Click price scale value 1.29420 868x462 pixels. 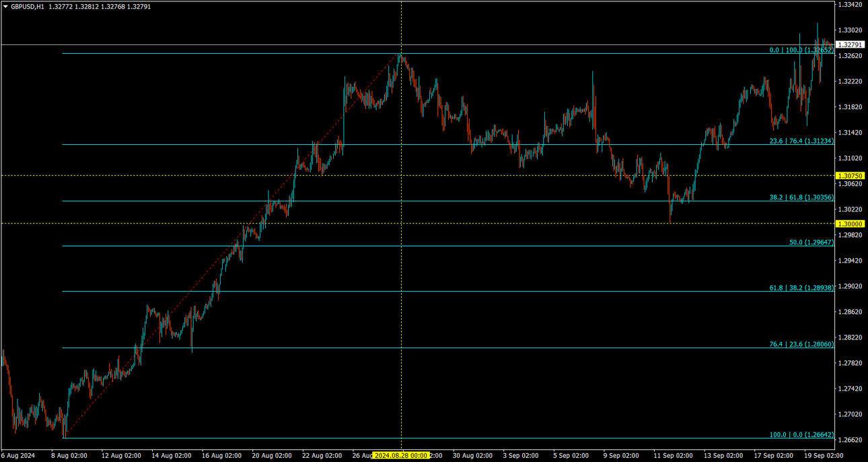point(851,261)
